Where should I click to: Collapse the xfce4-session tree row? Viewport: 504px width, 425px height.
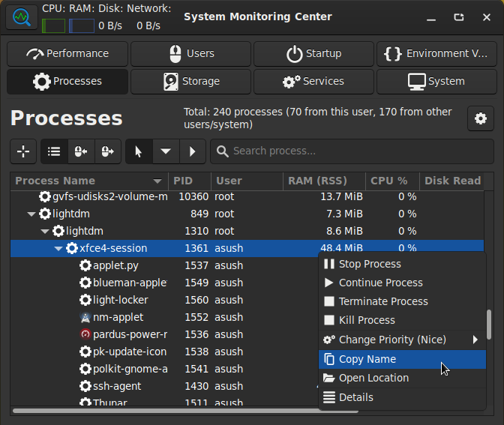pos(58,248)
